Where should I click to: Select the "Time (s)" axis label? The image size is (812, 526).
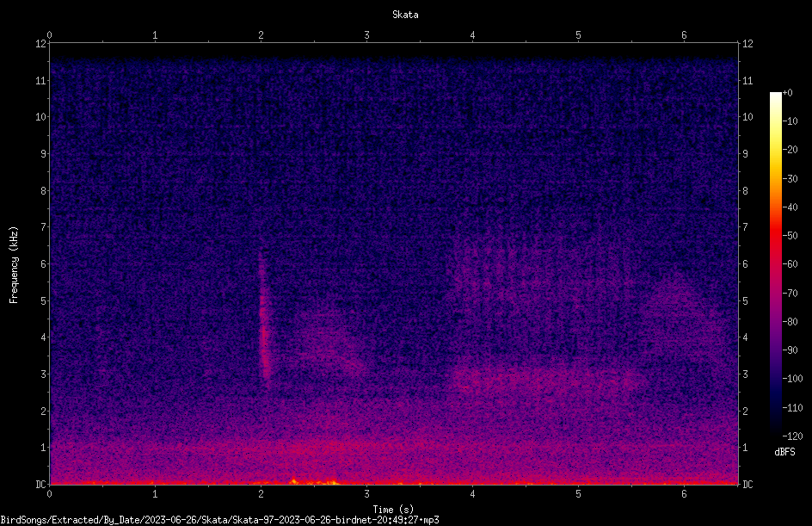pyautogui.click(x=393, y=510)
